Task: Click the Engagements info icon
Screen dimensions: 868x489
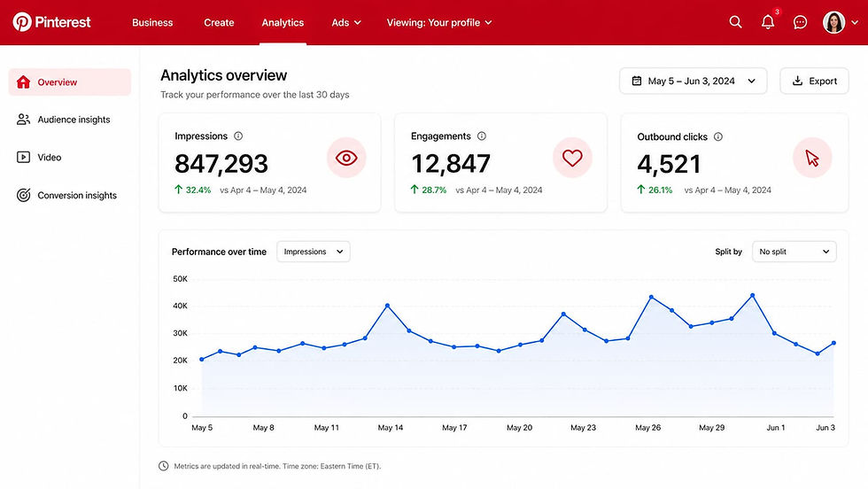Action: 482,136
